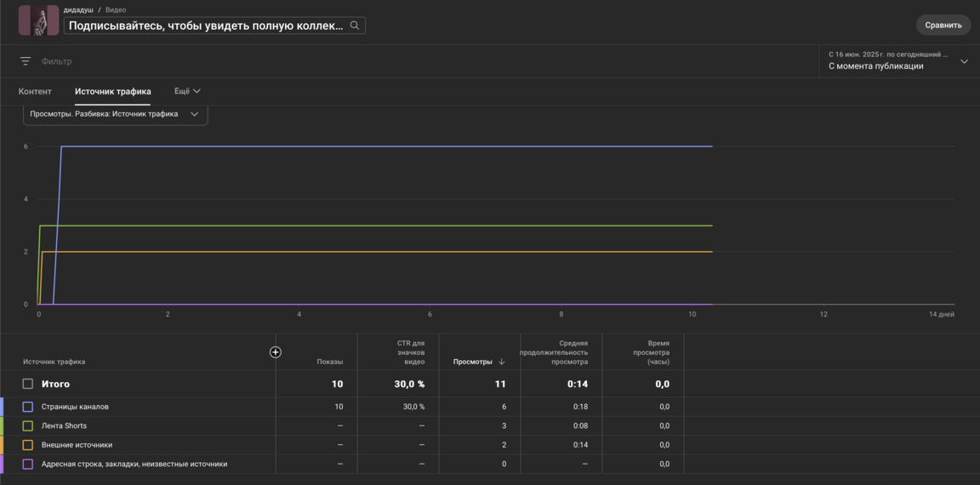
Task: Click the plus icon to add metric column
Action: [276, 352]
